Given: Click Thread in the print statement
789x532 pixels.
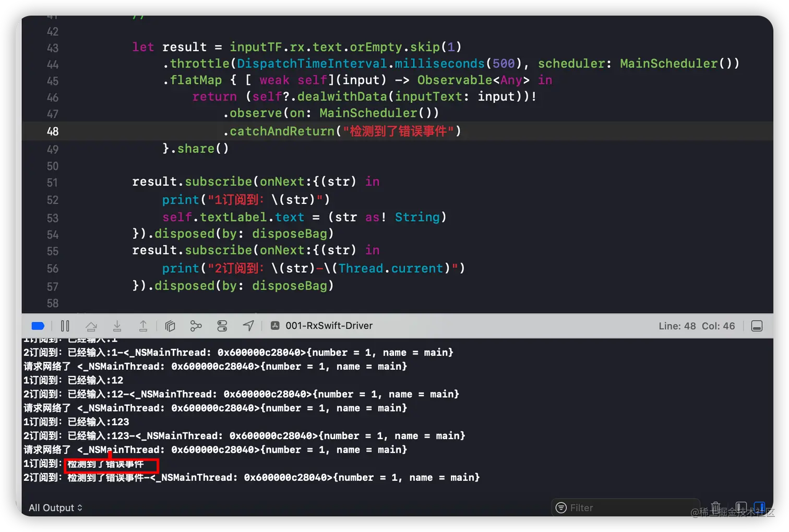Looking at the screenshot, I should pyautogui.click(x=361, y=268).
